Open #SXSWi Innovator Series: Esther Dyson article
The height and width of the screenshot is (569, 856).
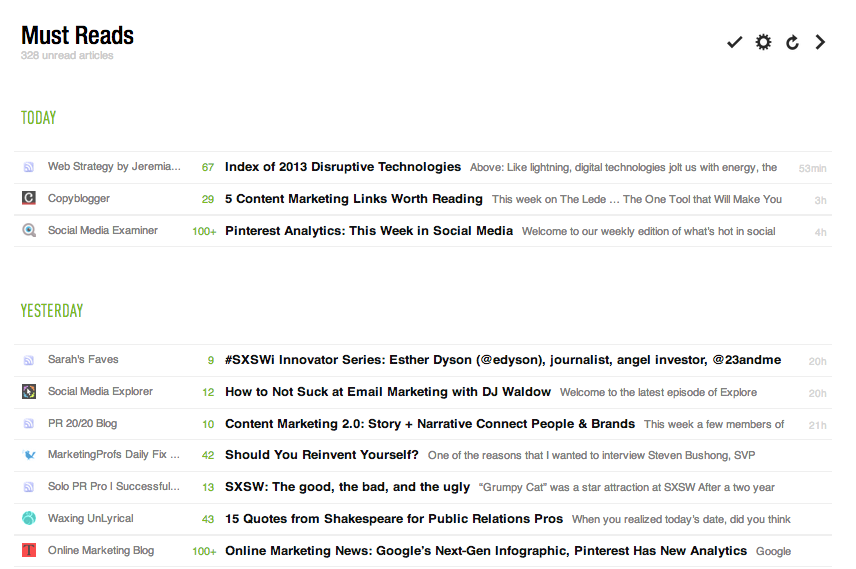(x=503, y=360)
